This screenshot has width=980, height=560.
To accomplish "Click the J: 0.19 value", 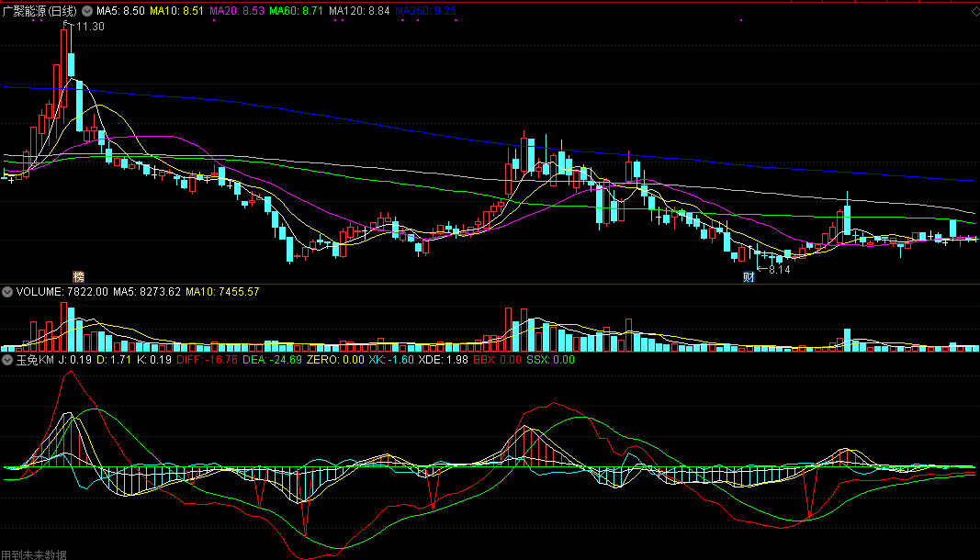I will click(x=75, y=360).
